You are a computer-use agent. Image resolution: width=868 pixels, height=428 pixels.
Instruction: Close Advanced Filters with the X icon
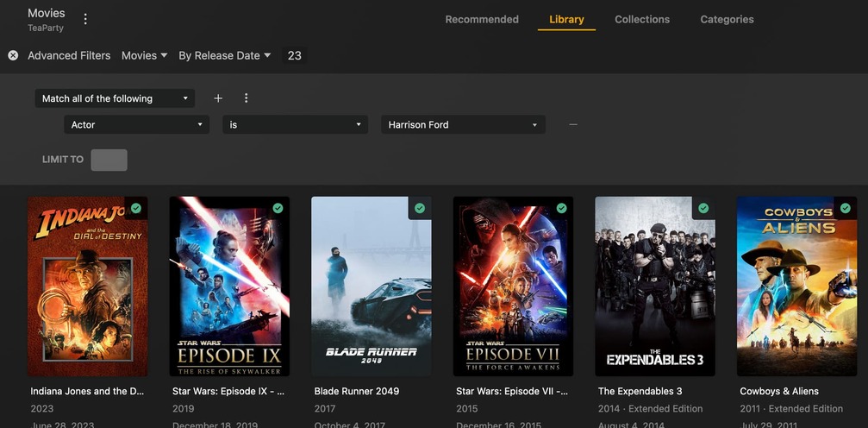point(13,55)
